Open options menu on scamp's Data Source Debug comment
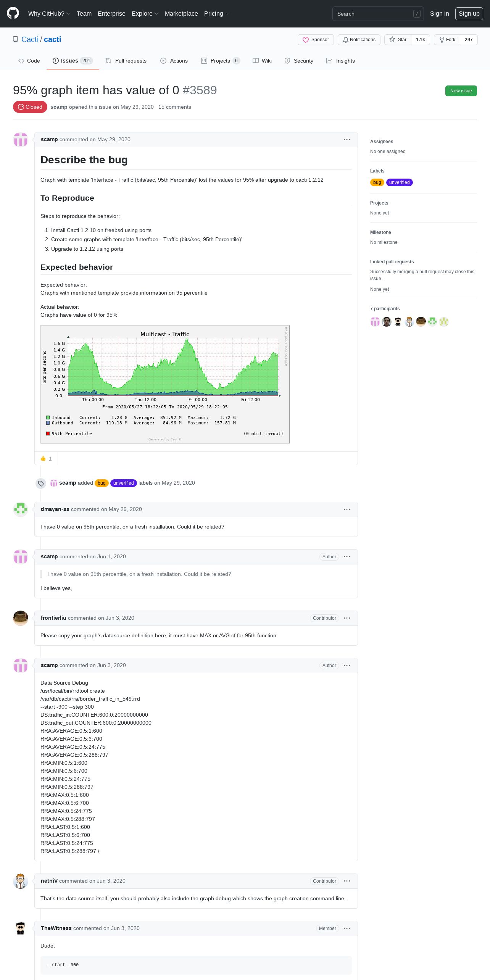 347,666
